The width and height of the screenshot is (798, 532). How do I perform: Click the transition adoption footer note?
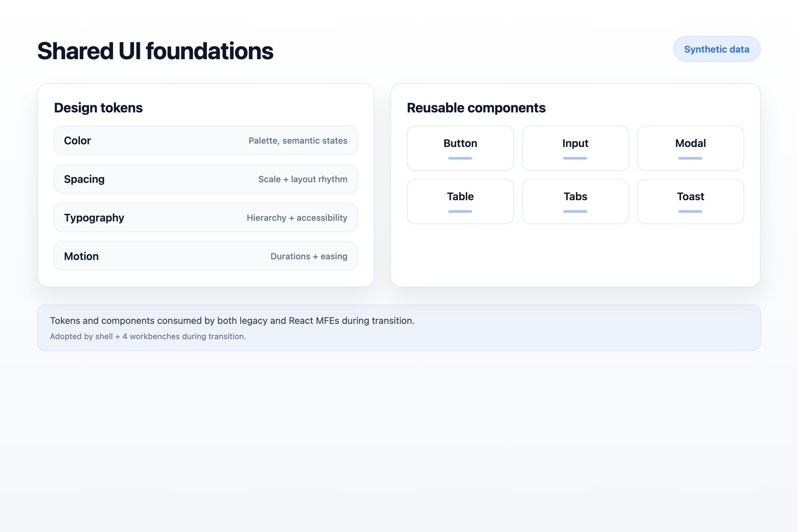click(x=148, y=336)
